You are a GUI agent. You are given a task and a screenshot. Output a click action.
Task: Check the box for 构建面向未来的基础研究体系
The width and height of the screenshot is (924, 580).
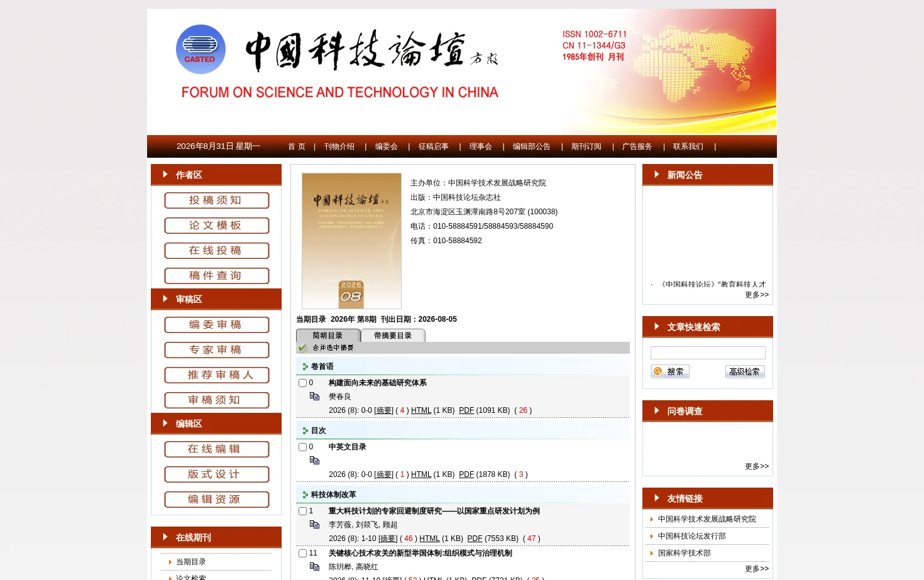(x=302, y=383)
